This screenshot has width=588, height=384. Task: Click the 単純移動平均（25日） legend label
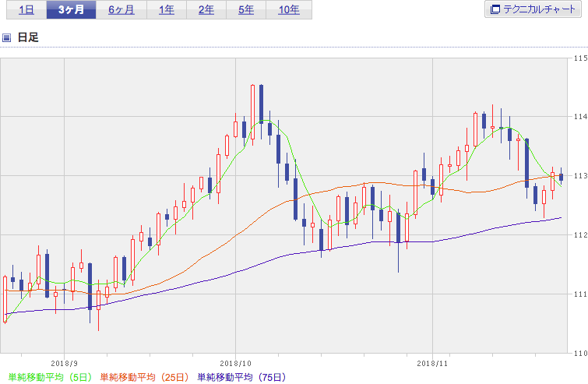(x=144, y=377)
